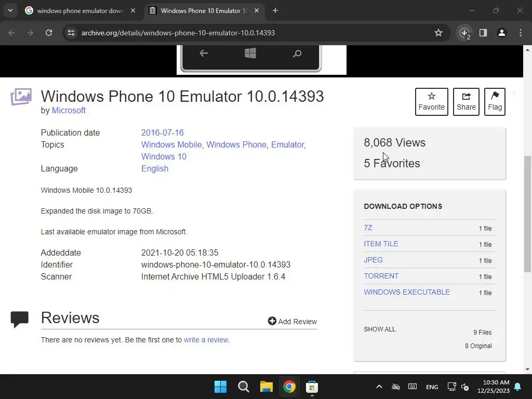Bookmark this page with the star icon

[438, 33]
